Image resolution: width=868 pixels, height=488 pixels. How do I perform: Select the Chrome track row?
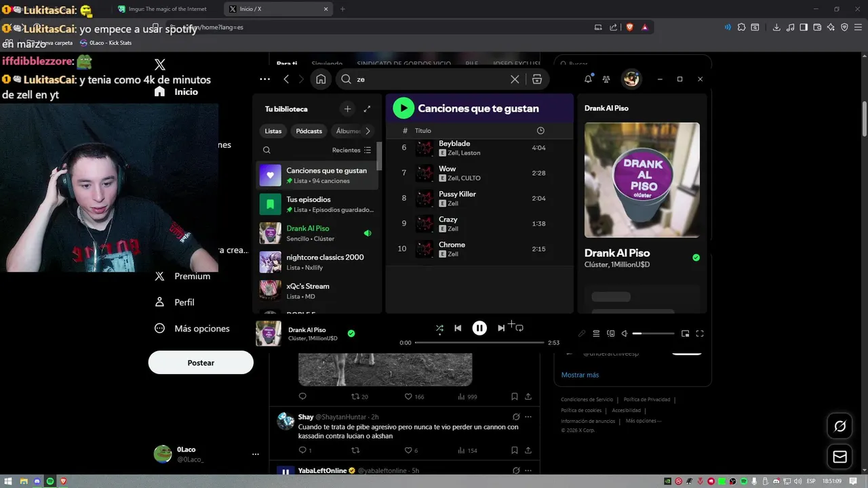coord(479,249)
